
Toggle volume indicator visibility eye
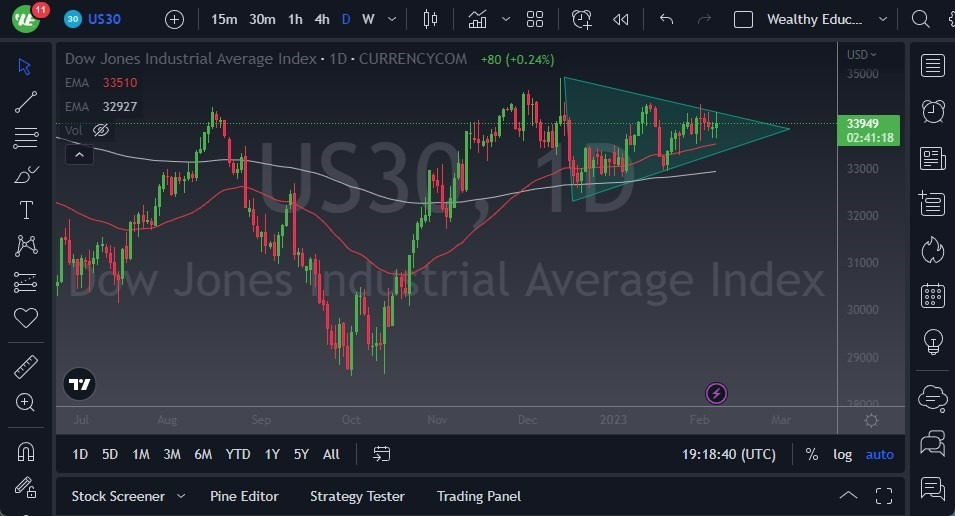coord(101,130)
